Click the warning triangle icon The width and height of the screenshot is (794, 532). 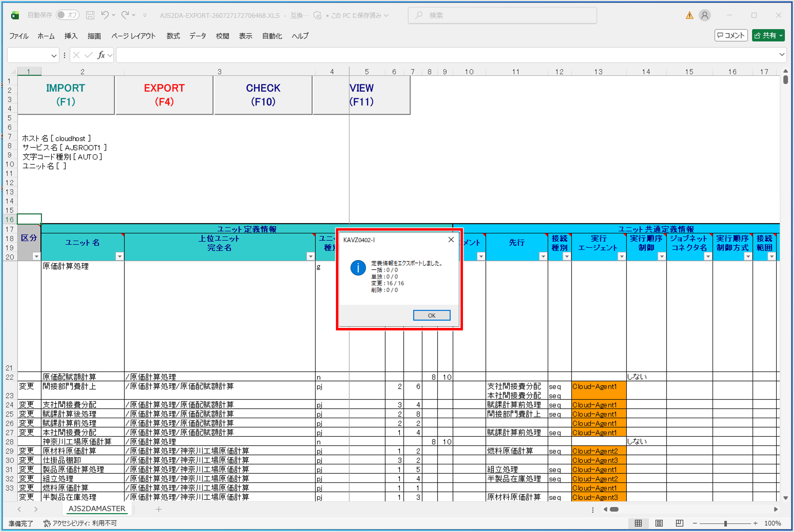coord(689,15)
